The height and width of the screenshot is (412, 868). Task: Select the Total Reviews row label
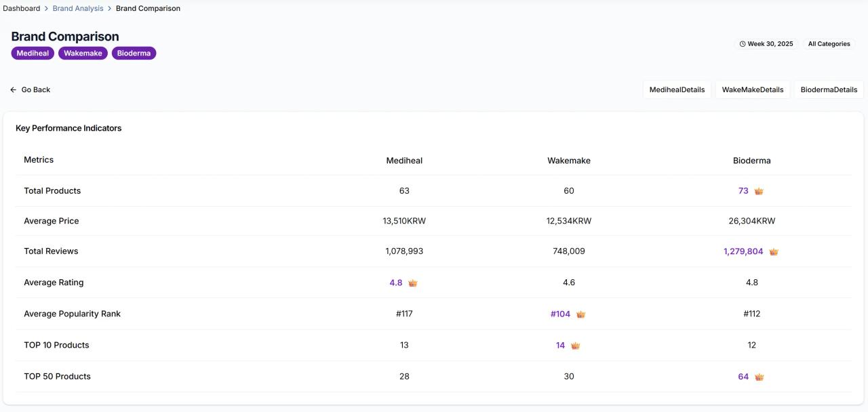point(51,251)
